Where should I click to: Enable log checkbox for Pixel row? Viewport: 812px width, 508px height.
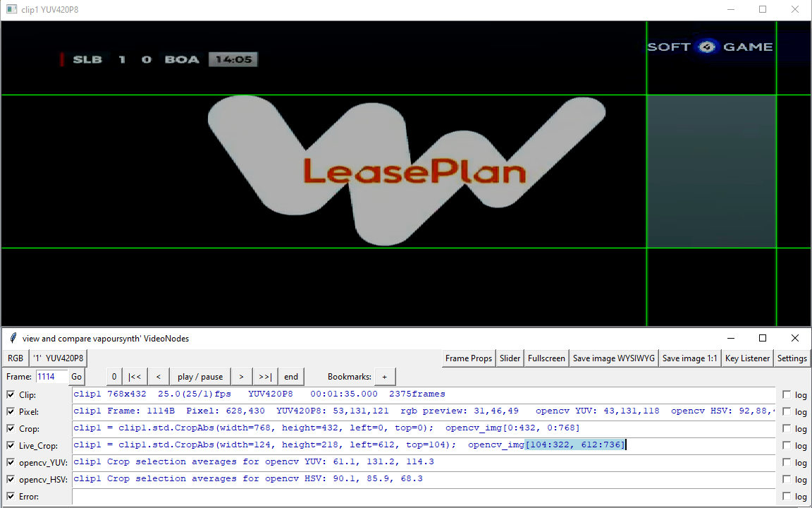click(787, 411)
